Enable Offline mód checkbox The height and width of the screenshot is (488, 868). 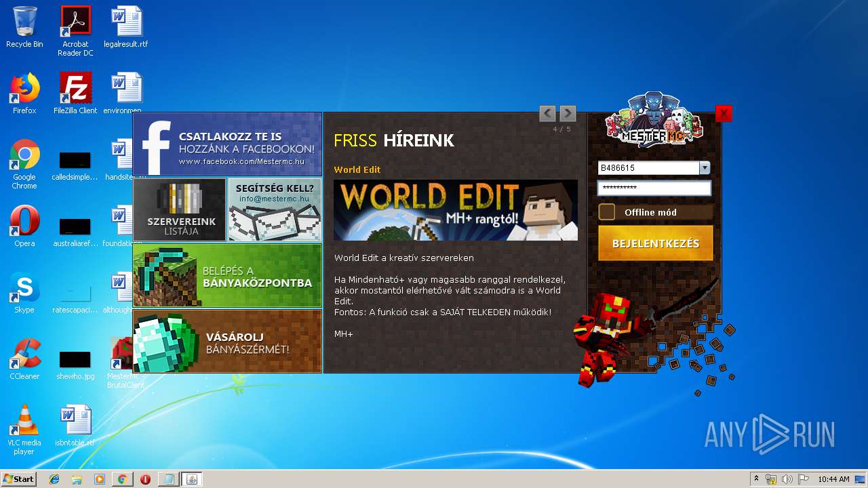607,212
